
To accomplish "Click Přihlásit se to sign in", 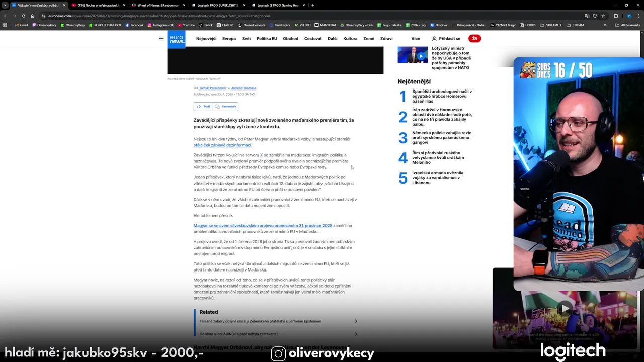I will click(446, 39).
